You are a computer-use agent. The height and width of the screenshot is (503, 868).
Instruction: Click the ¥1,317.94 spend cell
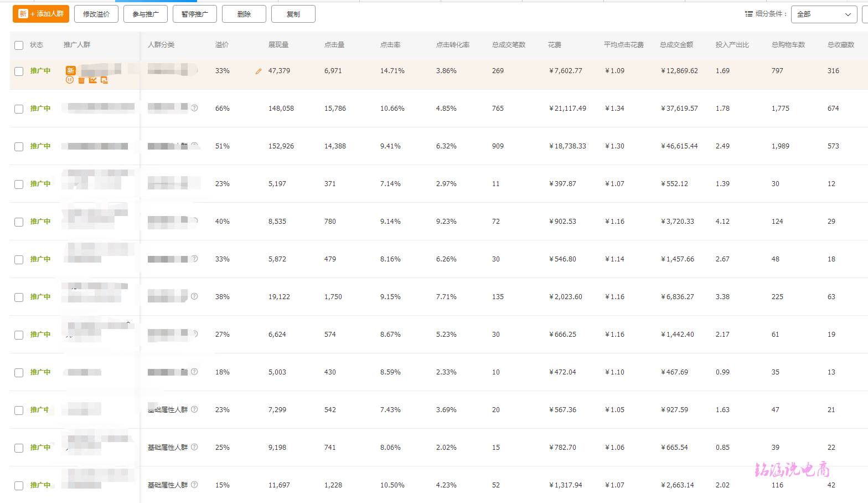coord(566,485)
